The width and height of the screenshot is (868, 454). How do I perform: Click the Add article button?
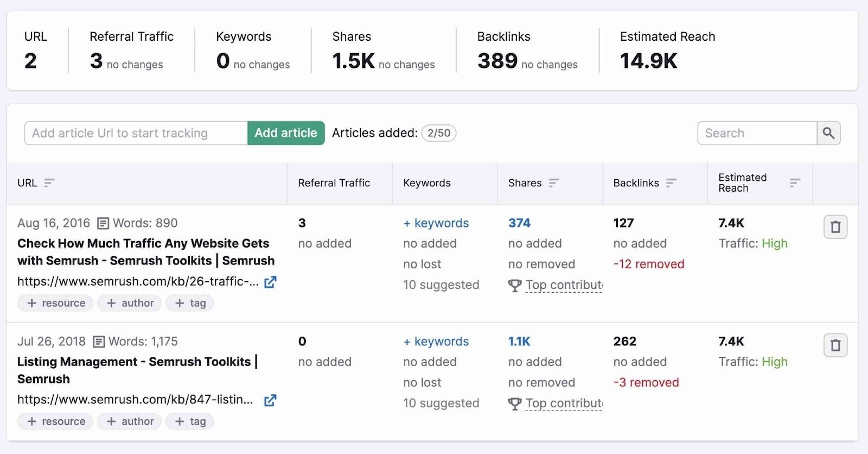pyautogui.click(x=286, y=133)
